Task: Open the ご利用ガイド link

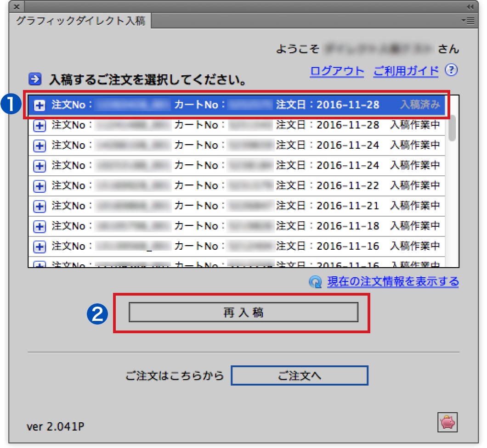Action: (x=406, y=71)
